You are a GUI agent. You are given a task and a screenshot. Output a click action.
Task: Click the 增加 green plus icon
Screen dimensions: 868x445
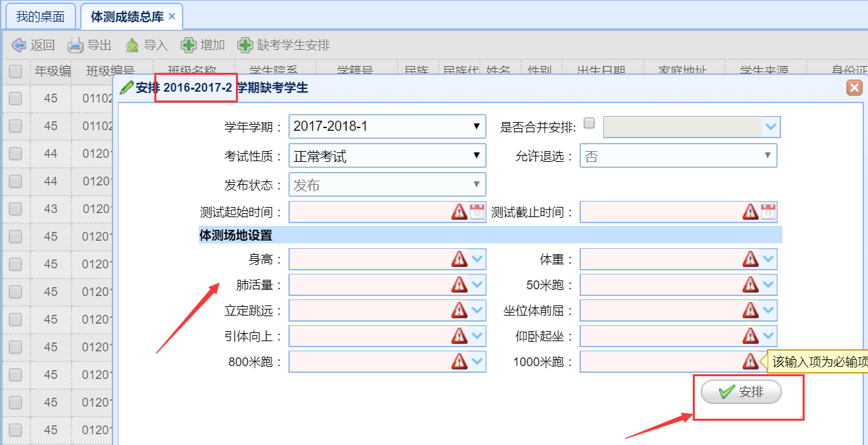click(x=189, y=45)
